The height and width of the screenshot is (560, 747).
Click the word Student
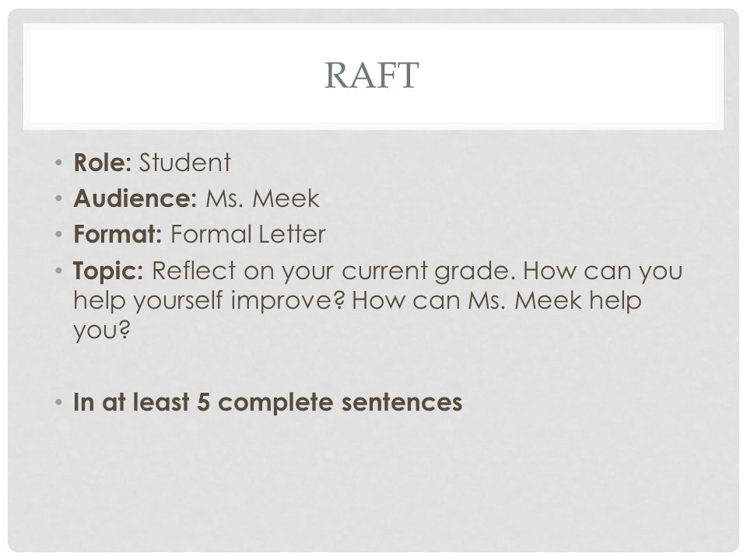click(185, 163)
